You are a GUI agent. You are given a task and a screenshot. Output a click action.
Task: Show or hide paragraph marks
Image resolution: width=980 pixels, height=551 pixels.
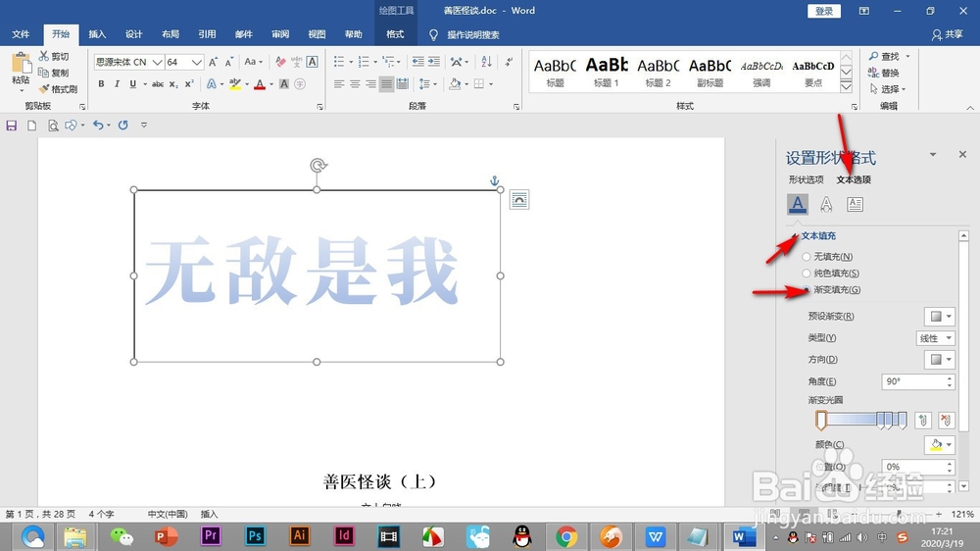(x=510, y=62)
